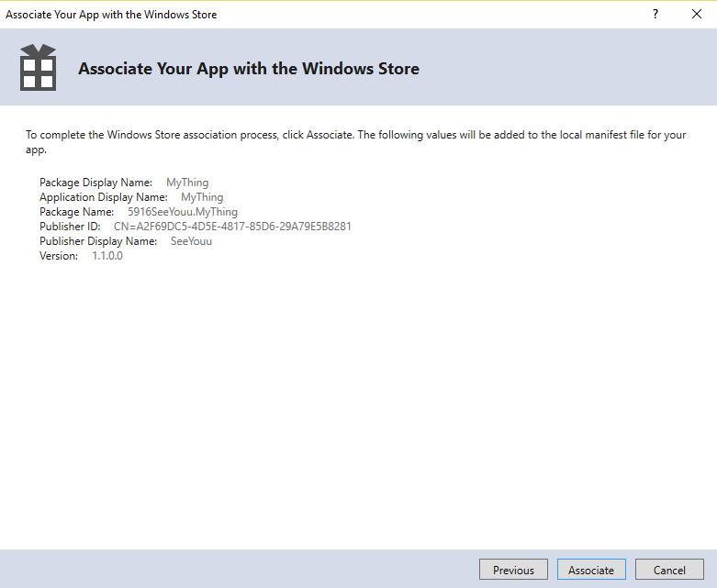The height and width of the screenshot is (588, 717).
Task: Go back with the Previous button
Action: coord(513,570)
